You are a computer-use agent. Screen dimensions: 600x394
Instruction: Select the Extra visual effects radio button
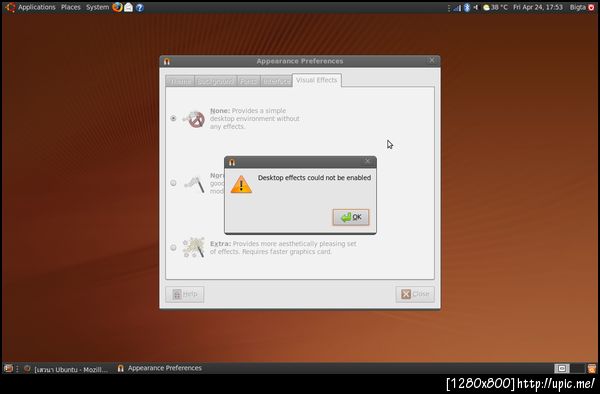tap(173, 247)
